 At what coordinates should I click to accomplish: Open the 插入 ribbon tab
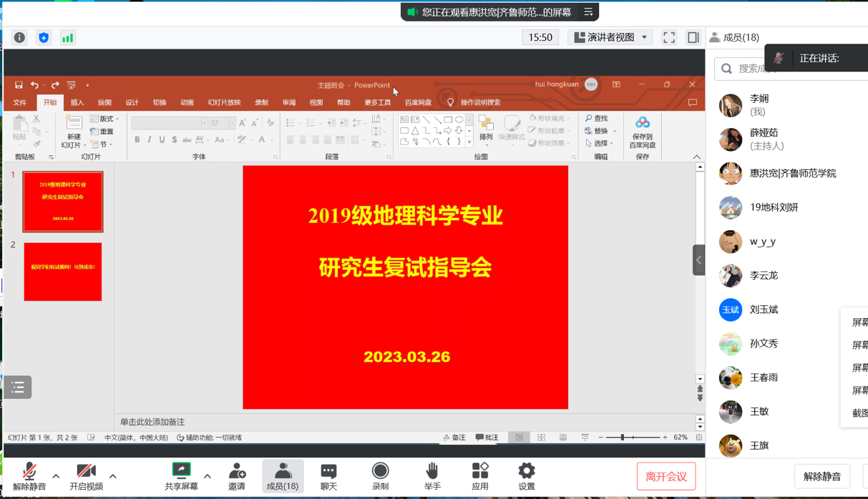(77, 103)
